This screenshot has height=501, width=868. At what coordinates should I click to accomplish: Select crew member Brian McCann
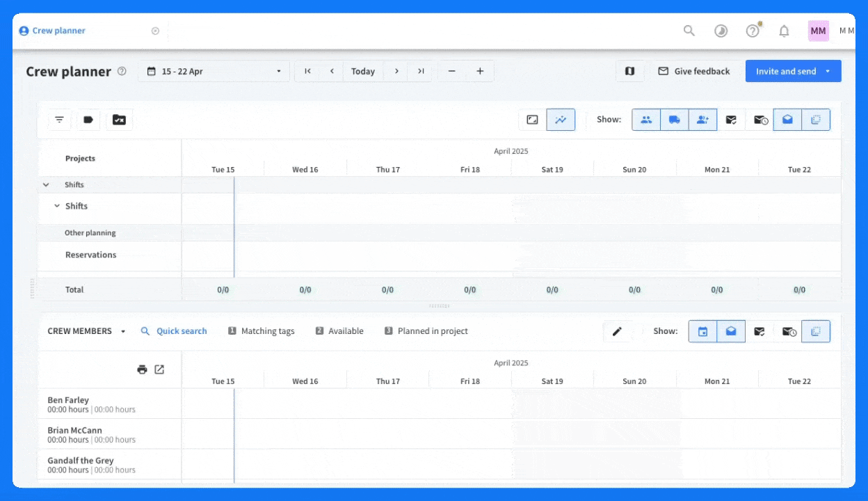click(74, 430)
